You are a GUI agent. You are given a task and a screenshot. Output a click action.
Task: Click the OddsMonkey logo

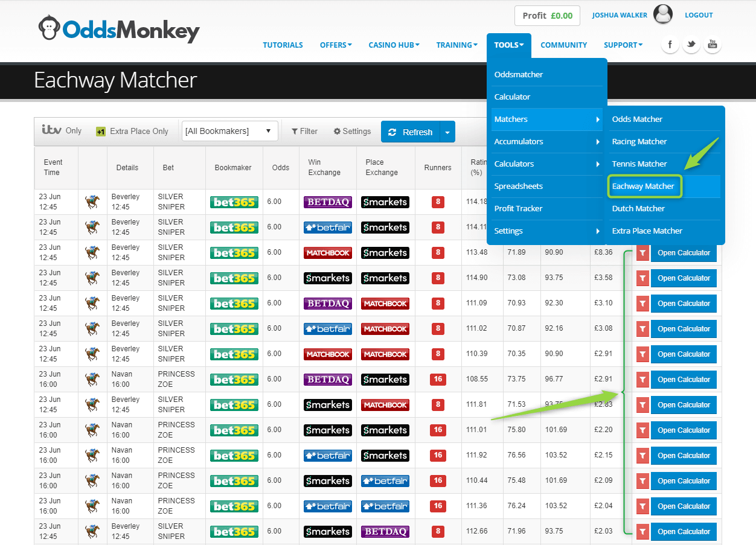point(119,28)
